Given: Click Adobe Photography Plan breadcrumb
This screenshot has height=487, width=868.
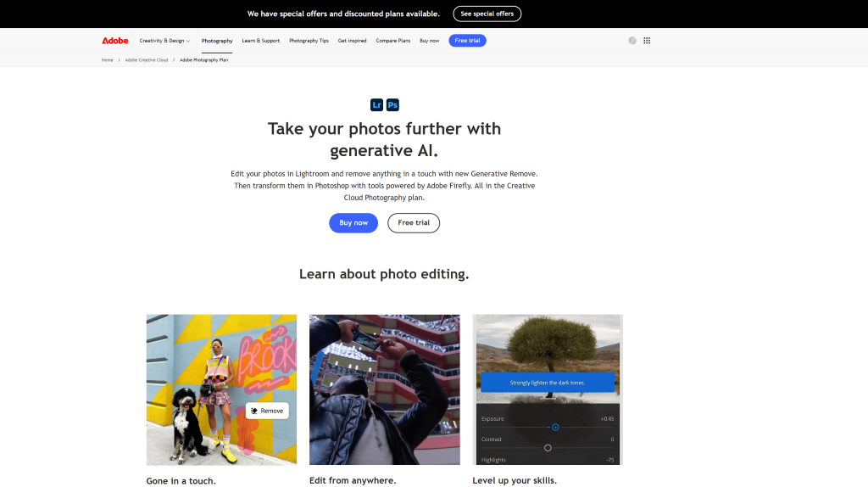Looking at the screenshot, I should [x=203, y=60].
